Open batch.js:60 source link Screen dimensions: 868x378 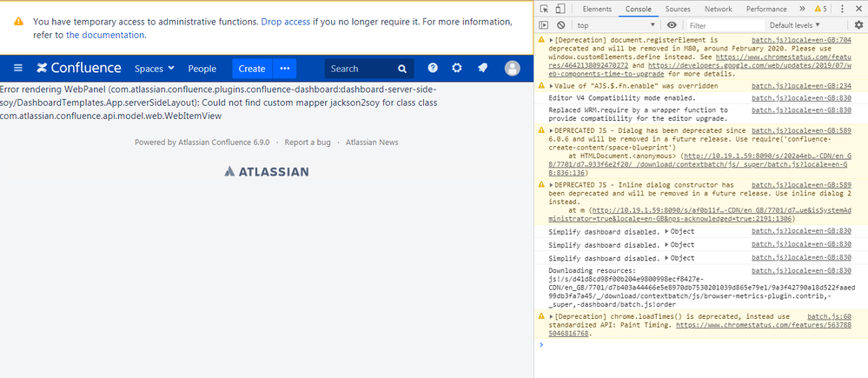tap(829, 316)
